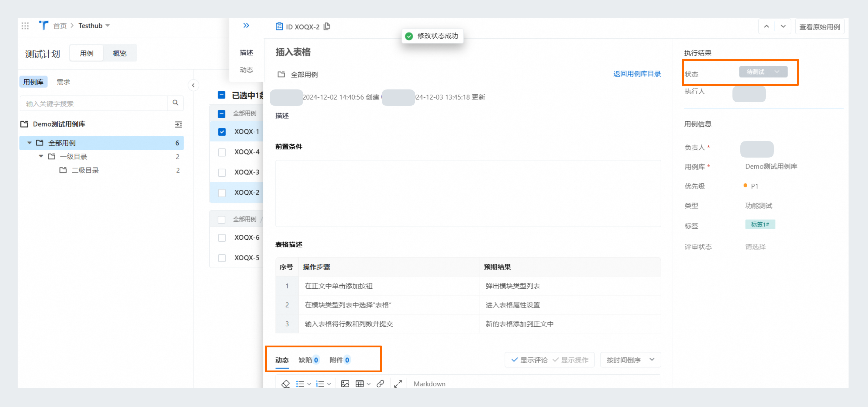This screenshot has width=868, height=407.
Task: Switch to the 用例 tab
Action: 87,53
